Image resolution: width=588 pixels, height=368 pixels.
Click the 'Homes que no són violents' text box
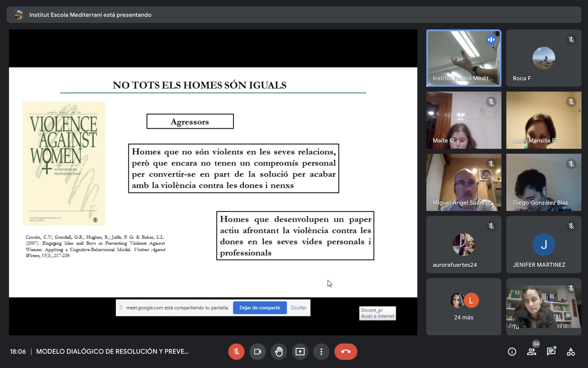pos(234,168)
